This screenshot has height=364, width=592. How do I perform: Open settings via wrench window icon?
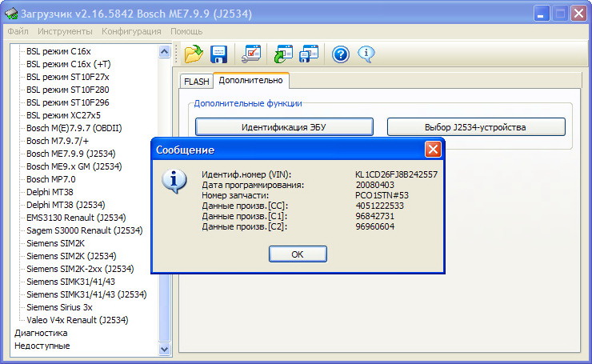[x=251, y=54]
